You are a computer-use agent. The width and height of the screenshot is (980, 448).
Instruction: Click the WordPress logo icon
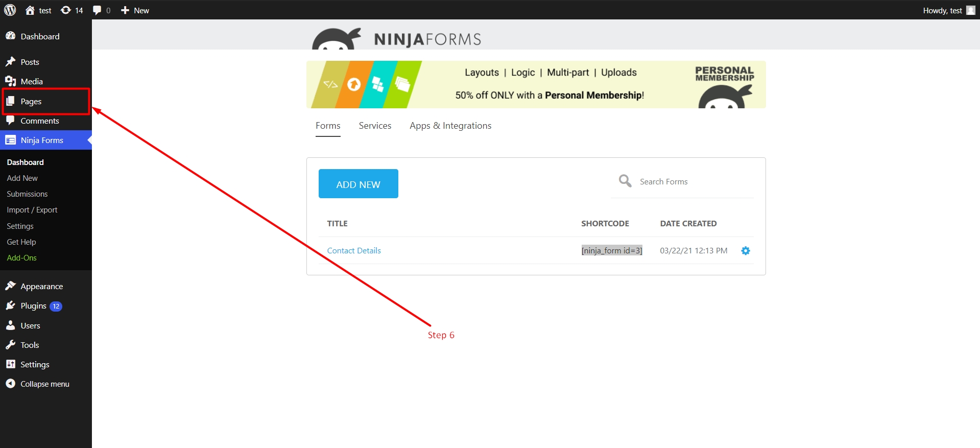pyautogui.click(x=10, y=10)
